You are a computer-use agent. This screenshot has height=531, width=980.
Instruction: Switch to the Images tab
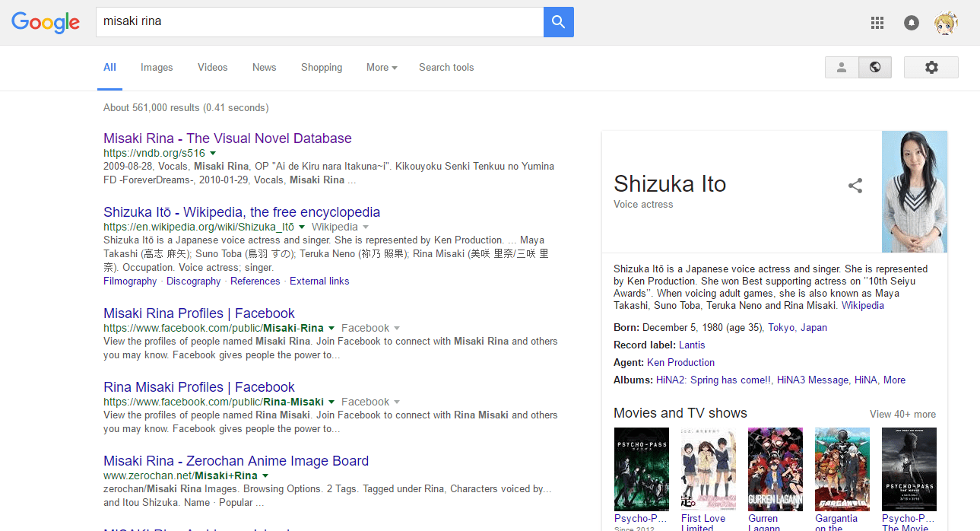pyautogui.click(x=157, y=67)
